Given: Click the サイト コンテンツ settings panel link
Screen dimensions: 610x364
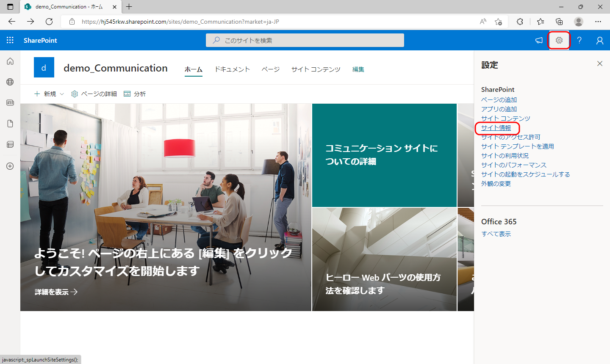Looking at the screenshot, I should (506, 119).
